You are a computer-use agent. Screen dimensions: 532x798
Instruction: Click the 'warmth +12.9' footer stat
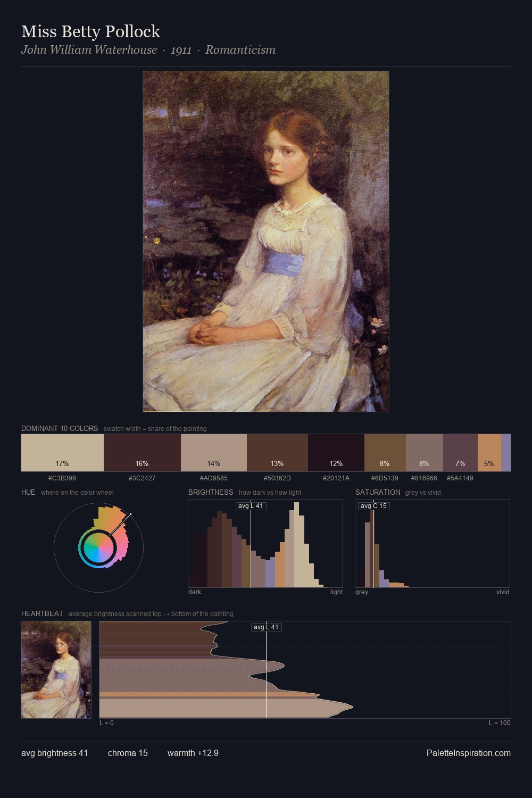click(193, 753)
